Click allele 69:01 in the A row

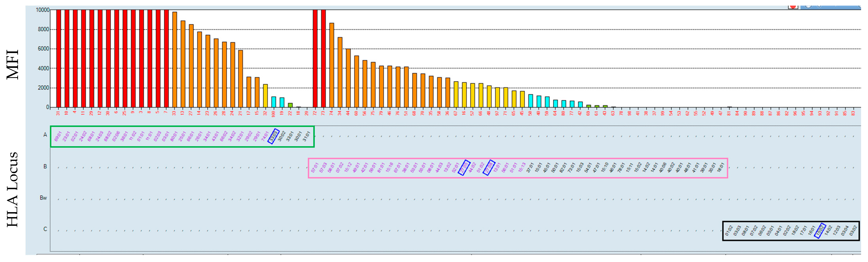pos(58,136)
